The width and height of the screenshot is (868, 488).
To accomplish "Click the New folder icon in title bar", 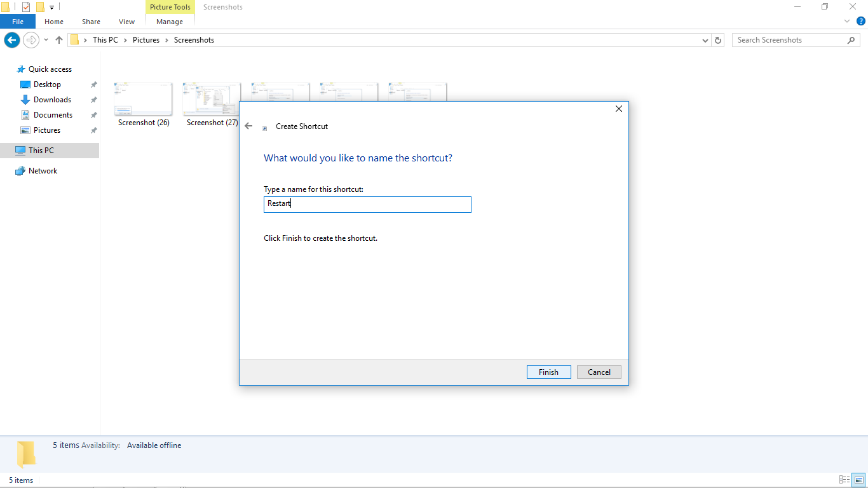I will tap(40, 7).
